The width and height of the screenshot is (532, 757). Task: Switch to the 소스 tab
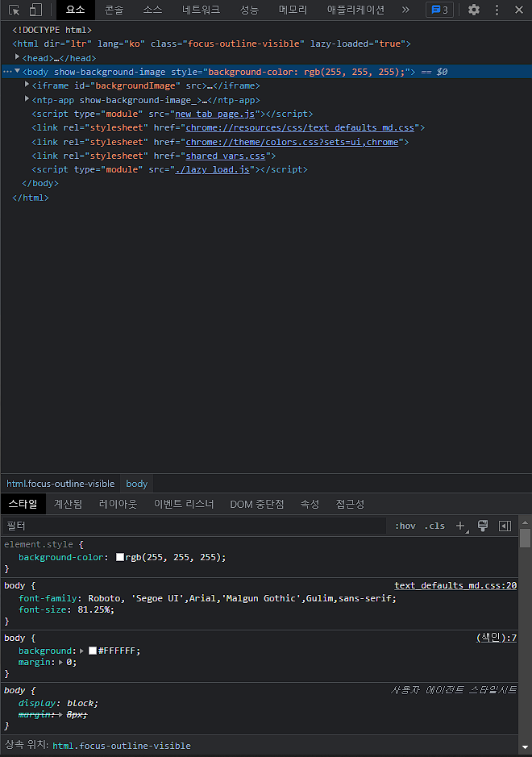[152, 10]
